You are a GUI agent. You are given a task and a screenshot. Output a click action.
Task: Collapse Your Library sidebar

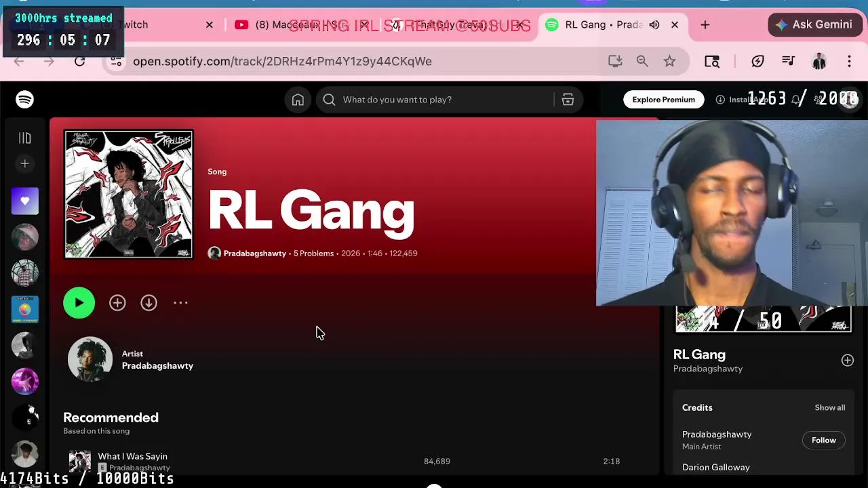[x=25, y=138]
